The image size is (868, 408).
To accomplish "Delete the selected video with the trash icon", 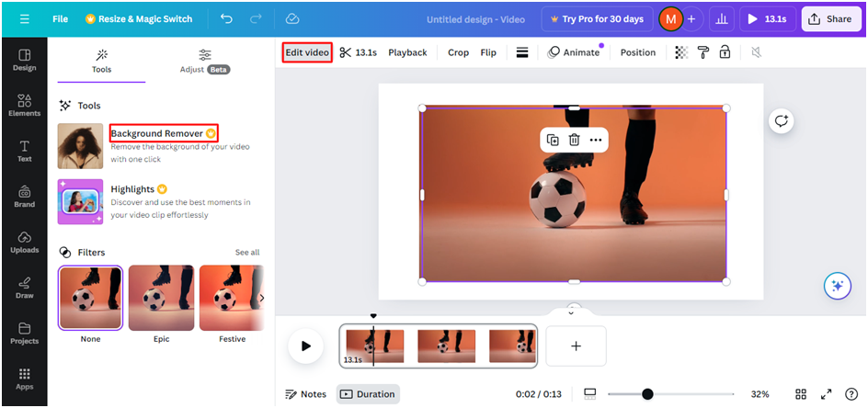I will (x=574, y=140).
